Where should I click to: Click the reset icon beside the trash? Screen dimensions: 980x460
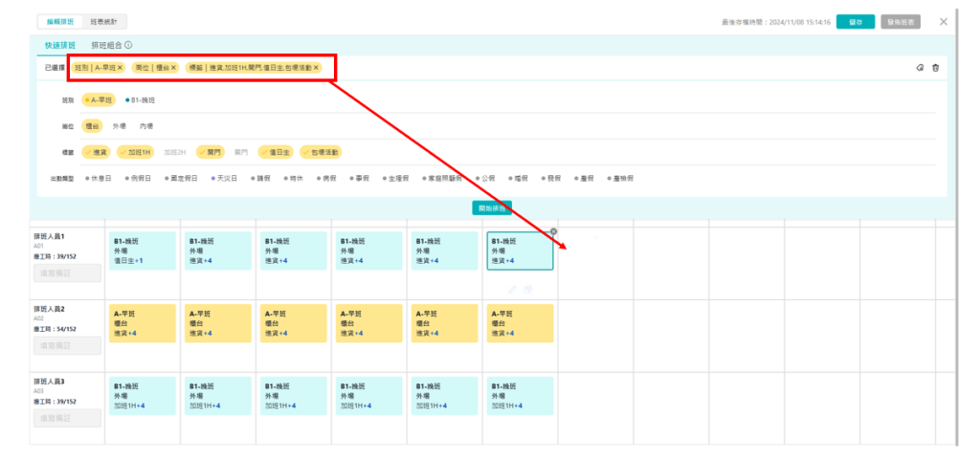920,68
